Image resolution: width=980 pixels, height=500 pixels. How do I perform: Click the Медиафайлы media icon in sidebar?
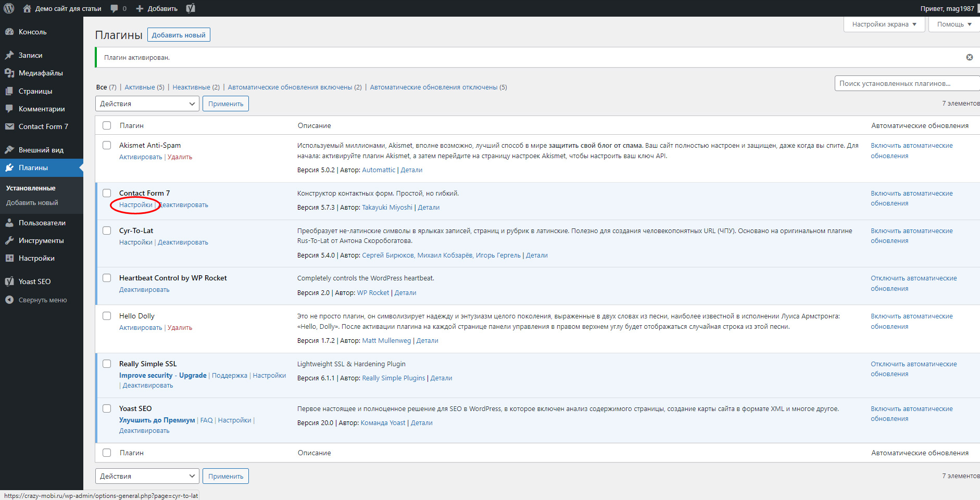tap(9, 73)
